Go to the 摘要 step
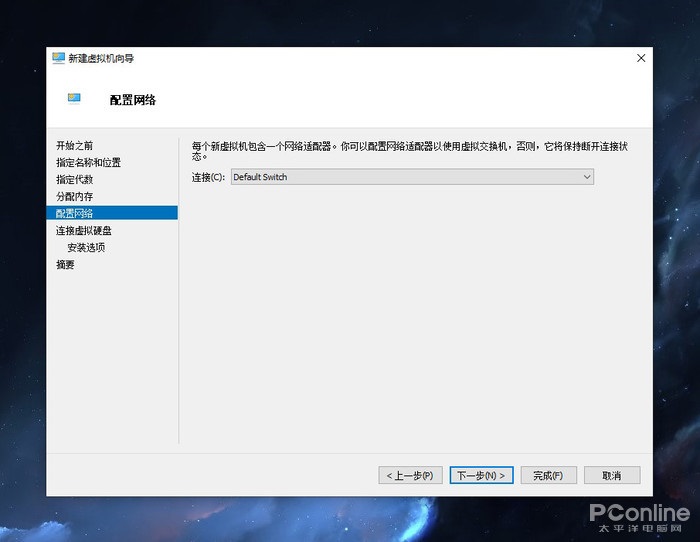Screen dimensions: 700x542 (x=65, y=264)
